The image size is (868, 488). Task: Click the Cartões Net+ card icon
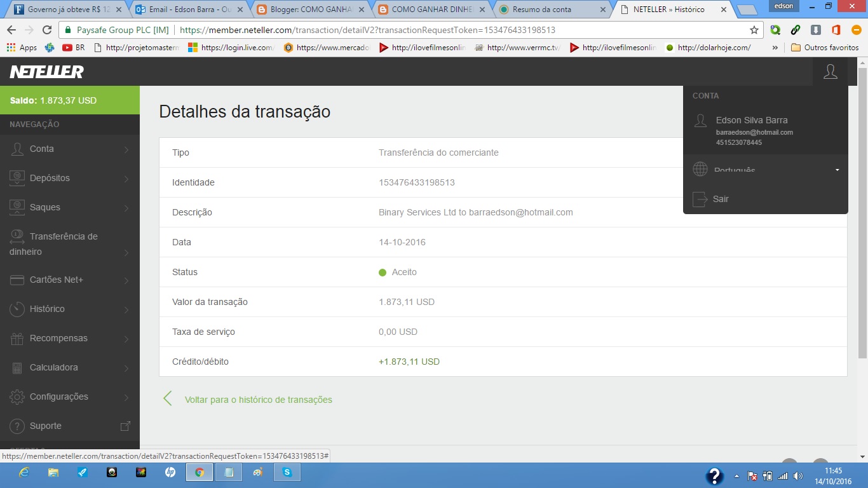coord(17,280)
